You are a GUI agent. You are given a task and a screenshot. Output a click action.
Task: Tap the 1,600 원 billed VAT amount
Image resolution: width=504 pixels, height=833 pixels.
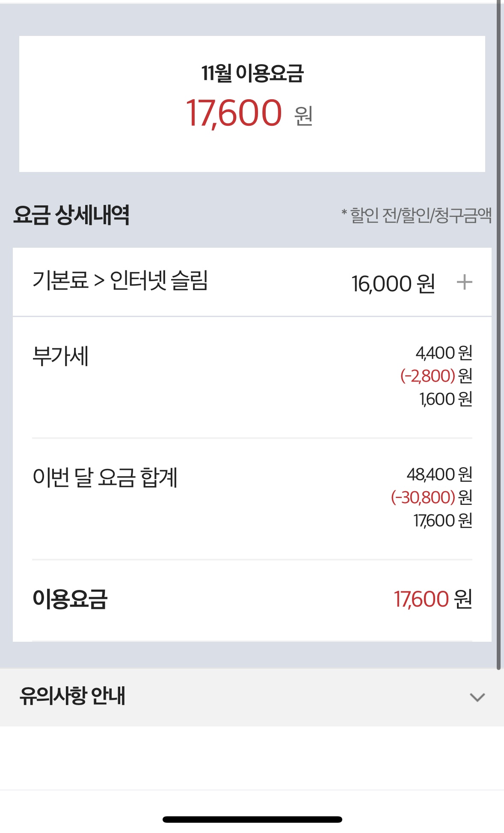click(x=445, y=399)
